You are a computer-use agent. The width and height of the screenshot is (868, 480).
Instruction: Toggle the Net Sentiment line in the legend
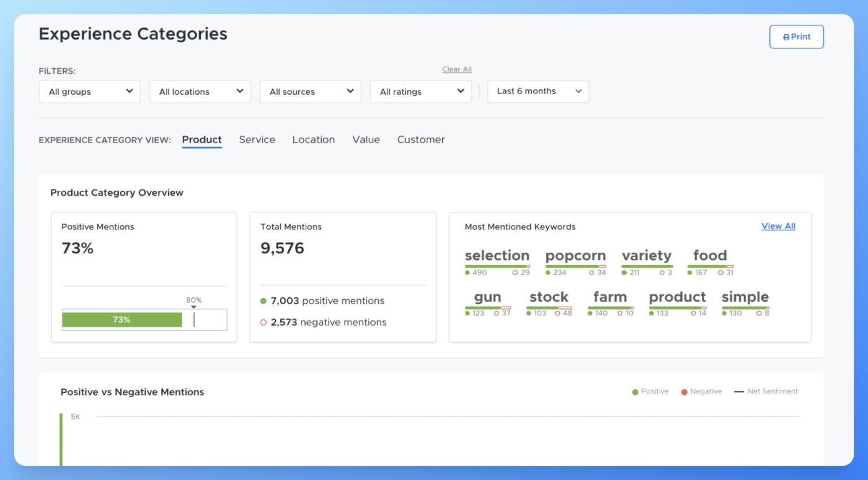(x=766, y=391)
